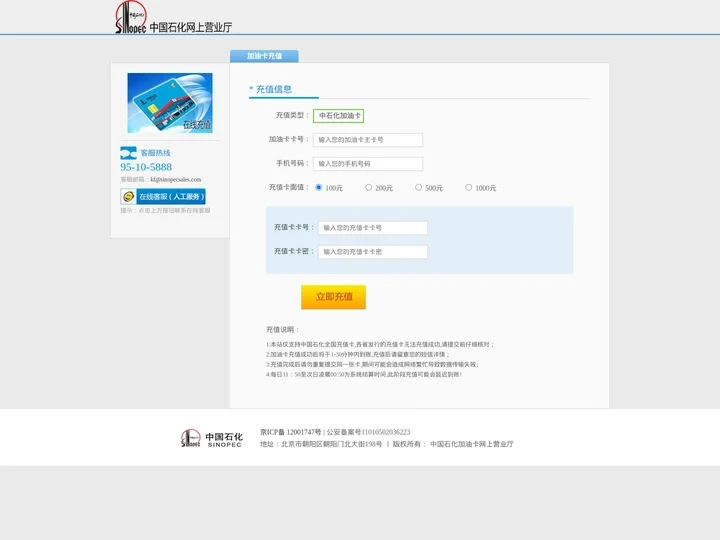Select the 500元 face value option
This screenshot has width=720, height=540.
(418, 187)
